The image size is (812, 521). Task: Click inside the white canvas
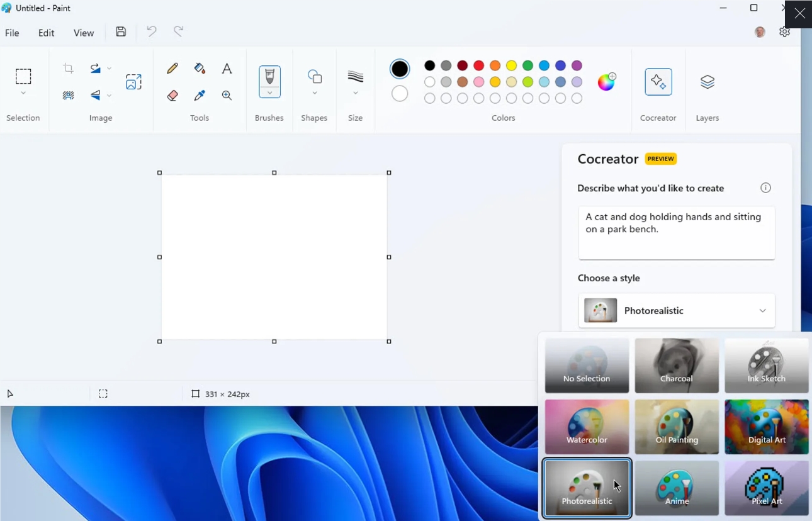click(274, 257)
